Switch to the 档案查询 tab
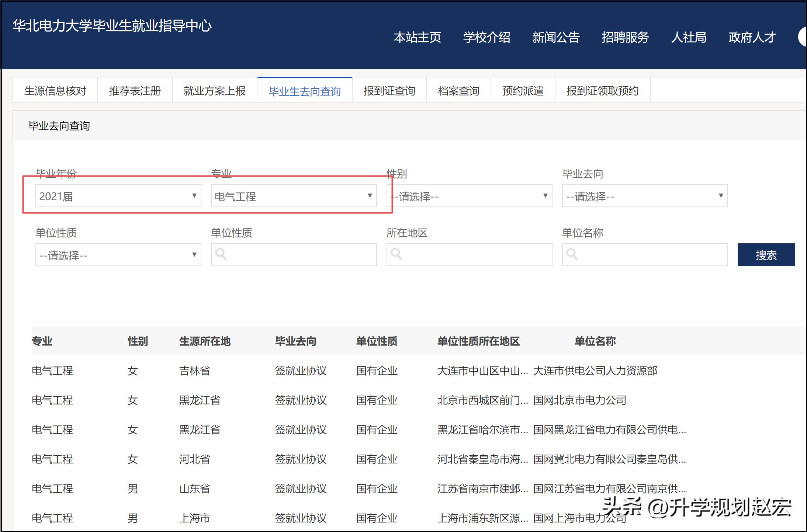 click(458, 90)
